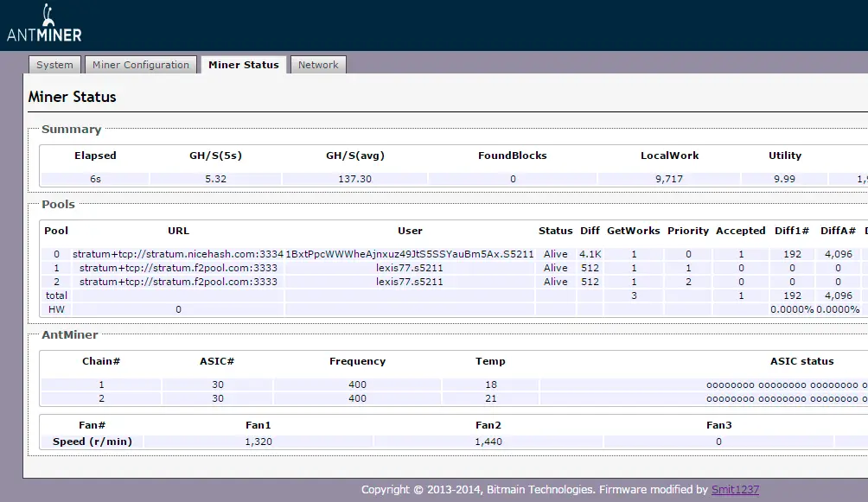Open the Network tab
This screenshot has width=868, height=502.
click(x=318, y=65)
